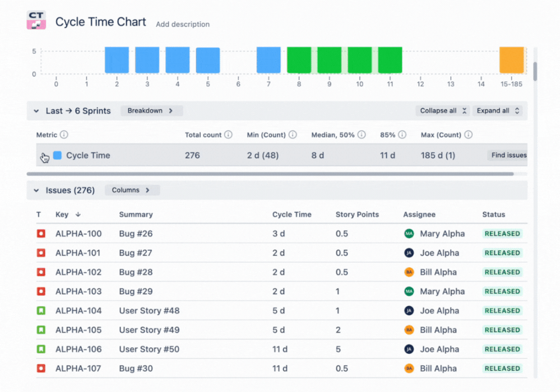Click the user story icon for ALPHA-104

[x=41, y=311]
